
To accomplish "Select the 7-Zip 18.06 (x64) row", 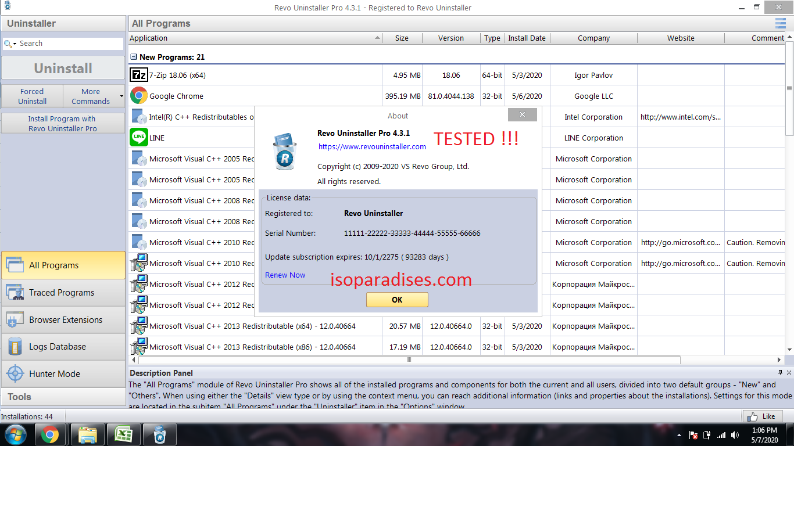I will coord(456,75).
